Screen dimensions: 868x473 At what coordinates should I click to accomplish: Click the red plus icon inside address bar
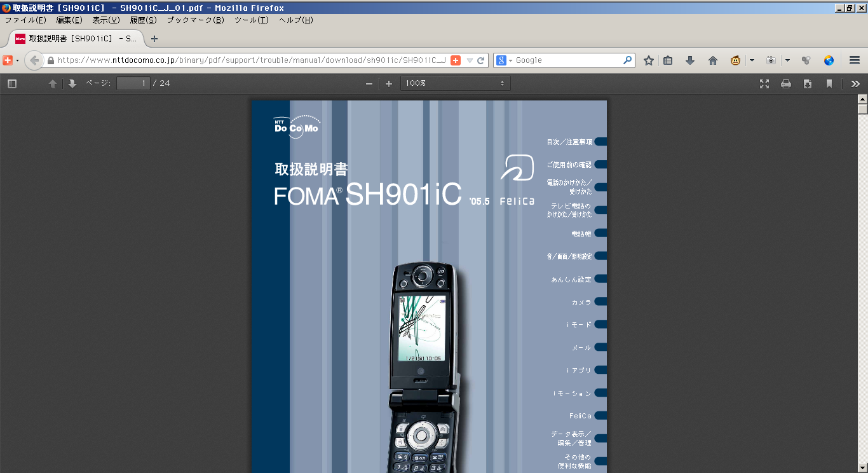point(456,60)
